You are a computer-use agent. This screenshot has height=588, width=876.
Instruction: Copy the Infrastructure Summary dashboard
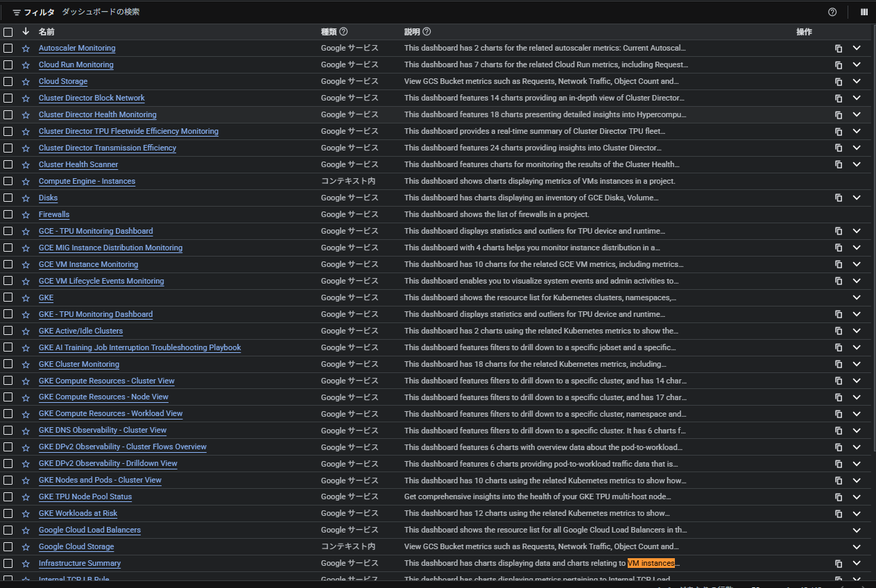coord(839,564)
